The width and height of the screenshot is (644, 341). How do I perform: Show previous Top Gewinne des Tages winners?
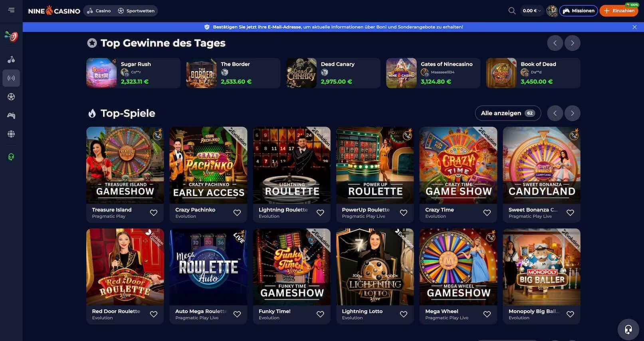click(x=555, y=43)
